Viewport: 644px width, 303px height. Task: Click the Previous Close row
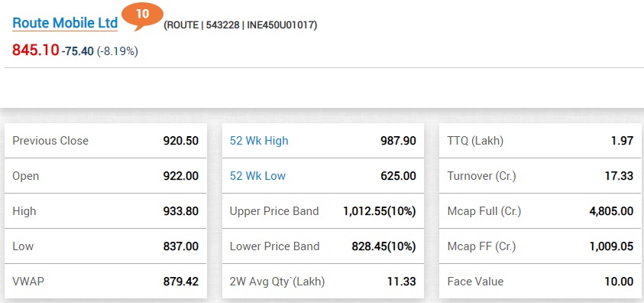pyautogui.click(x=105, y=141)
